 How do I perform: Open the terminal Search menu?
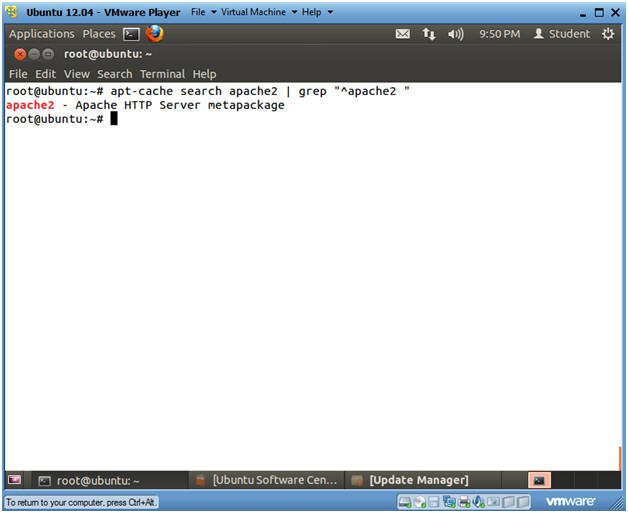click(115, 74)
